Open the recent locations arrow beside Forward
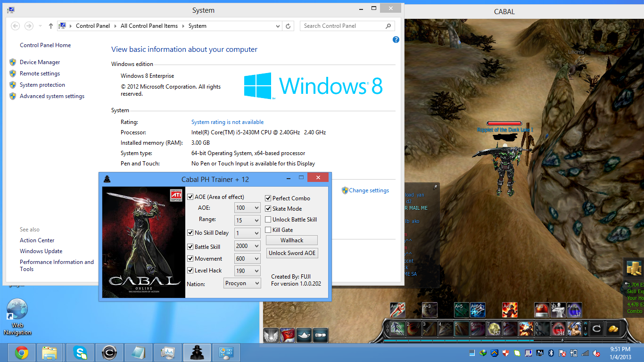 click(40, 26)
